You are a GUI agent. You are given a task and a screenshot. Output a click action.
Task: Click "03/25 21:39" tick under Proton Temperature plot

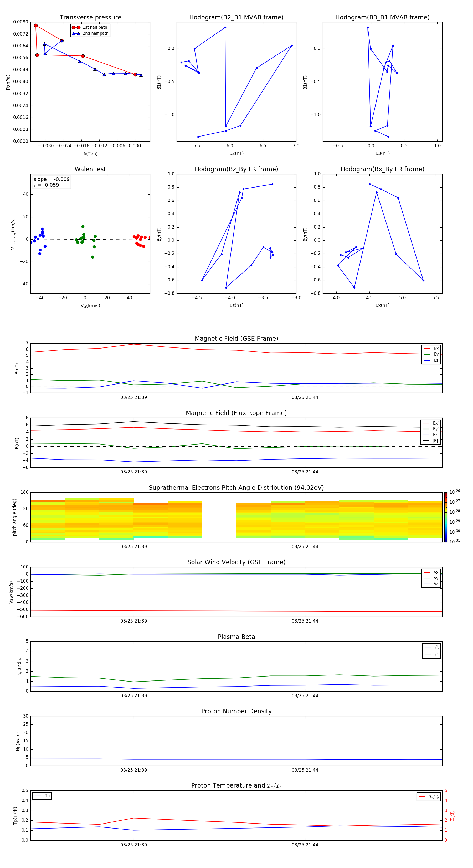134,845
